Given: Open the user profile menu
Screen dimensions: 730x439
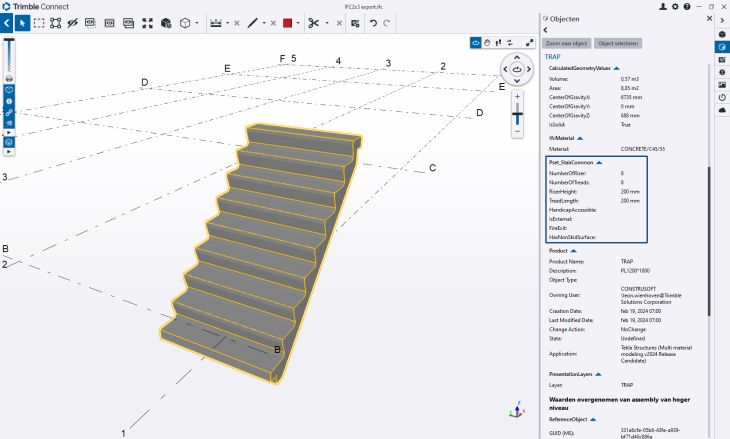Looking at the screenshot, I should (663, 6).
